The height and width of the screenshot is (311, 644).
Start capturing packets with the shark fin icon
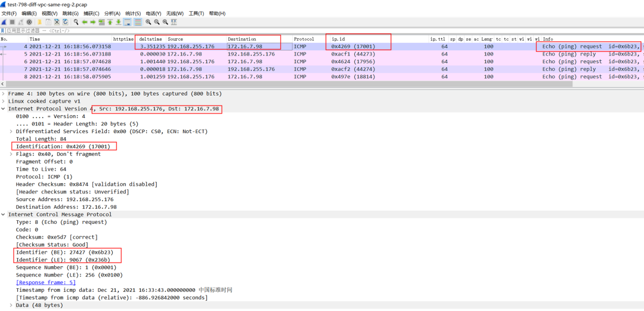4,22
